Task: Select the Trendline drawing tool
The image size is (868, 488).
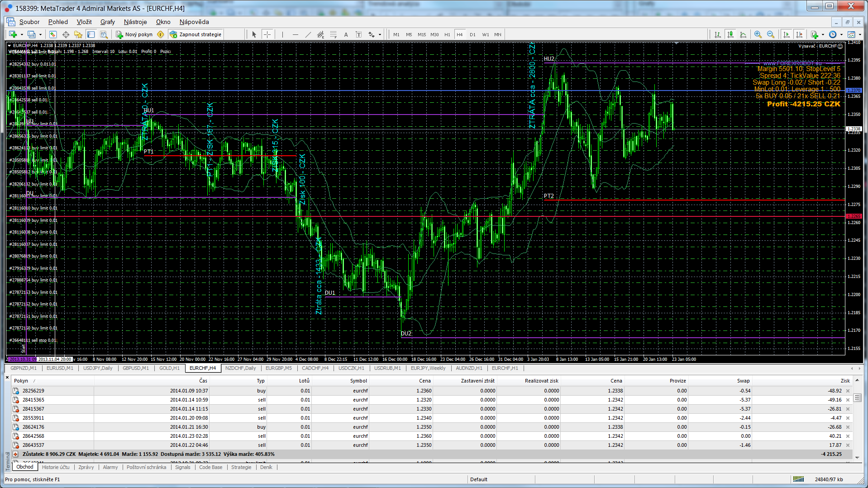Action: pos(308,34)
